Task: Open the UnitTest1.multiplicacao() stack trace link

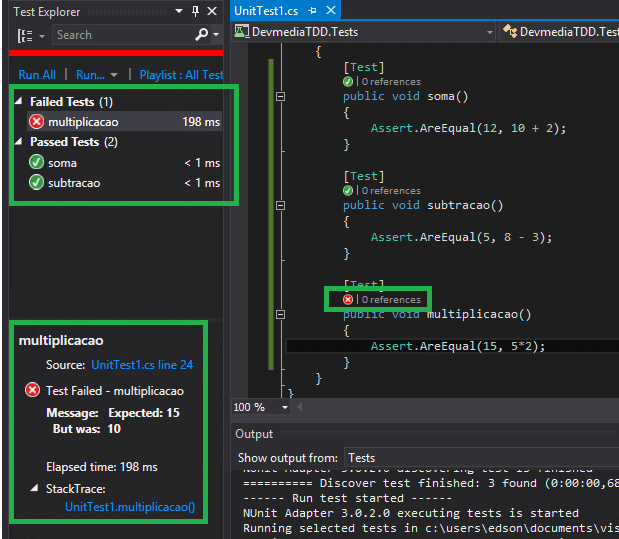Action: tap(130, 507)
